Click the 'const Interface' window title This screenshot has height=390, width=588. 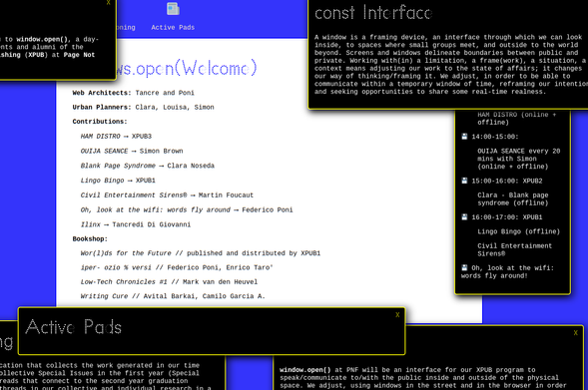373,13
